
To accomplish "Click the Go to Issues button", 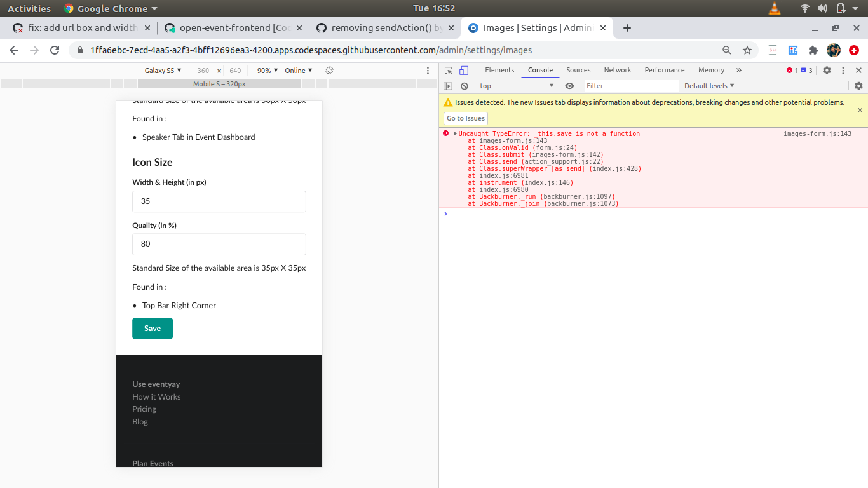I will (x=465, y=118).
